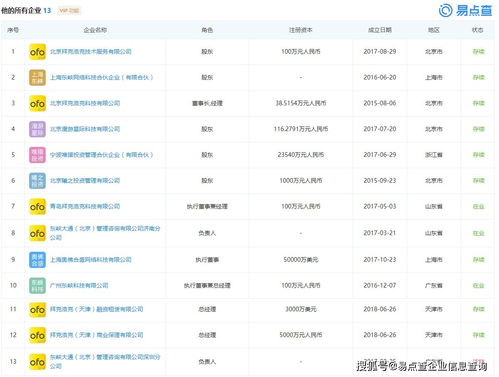
Task: Click the capital value 23540万元人民币
Action: [x=301, y=155]
